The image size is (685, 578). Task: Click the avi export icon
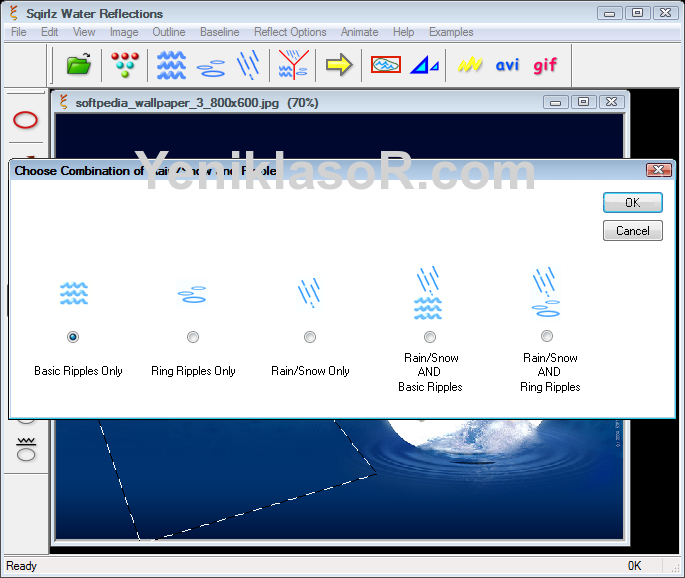coord(507,65)
